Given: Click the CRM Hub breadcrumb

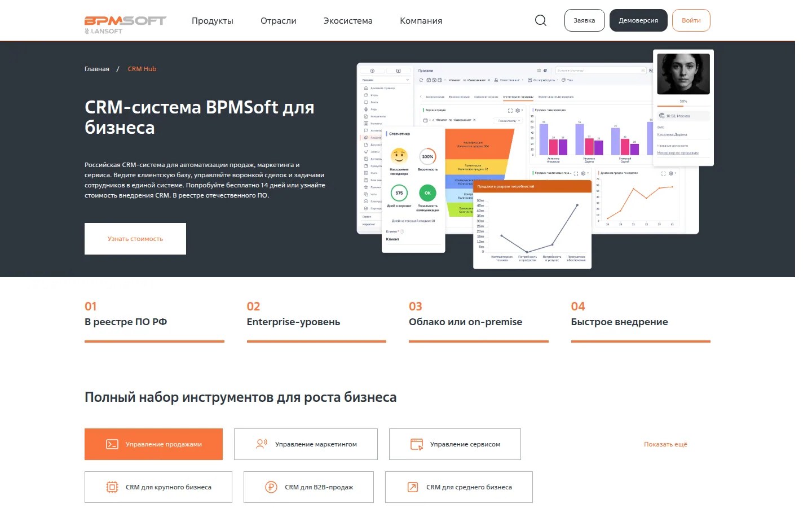Looking at the screenshot, I should coord(142,69).
